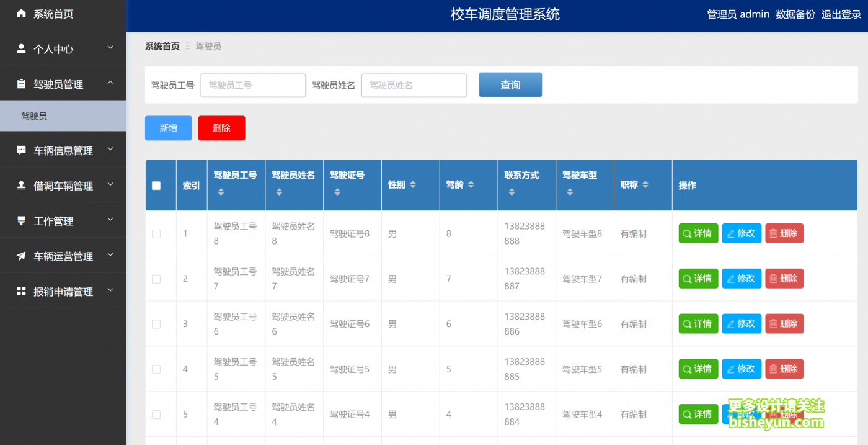The width and height of the screenshot is (868, 445).
Task: Expand the 个人中心 sidebar menu
Action: click(110, 48)
